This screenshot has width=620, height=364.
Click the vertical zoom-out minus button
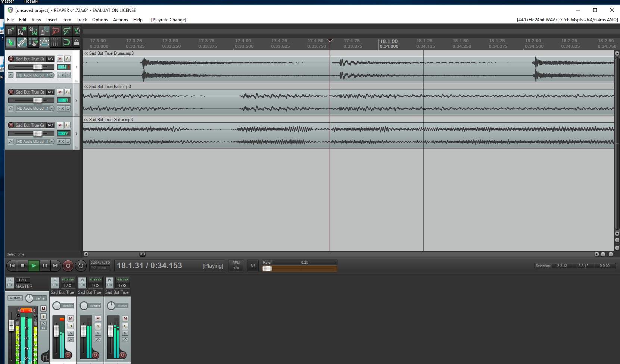click(x=617, y=247)
